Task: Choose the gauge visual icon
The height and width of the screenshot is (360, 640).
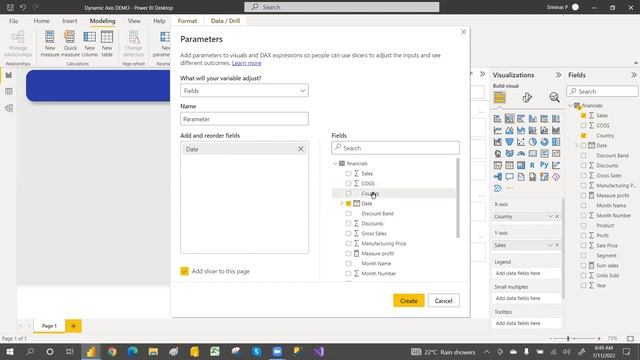Action: pos(521,154)
